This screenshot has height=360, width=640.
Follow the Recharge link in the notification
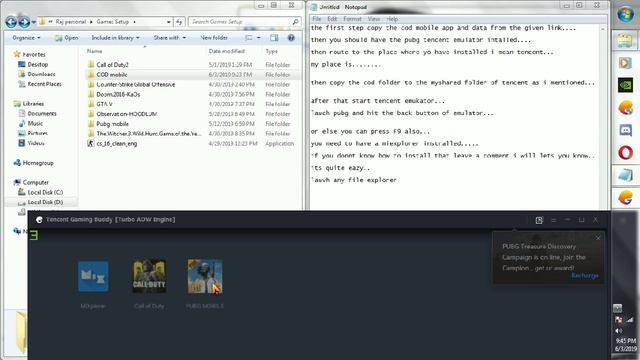click(x=584, y=276)
